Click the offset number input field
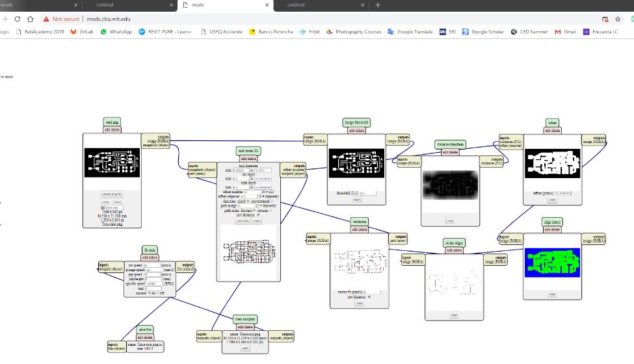634x364 pixels. [x=252, y=192]
